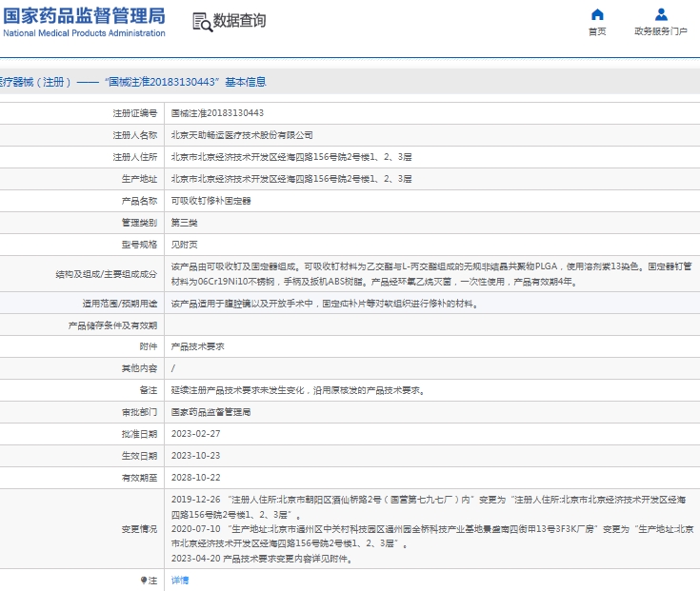The width and height of the screenshot is (700, 591).
Task: Click the 备注 row label
Action: click(x=149, y=390)
